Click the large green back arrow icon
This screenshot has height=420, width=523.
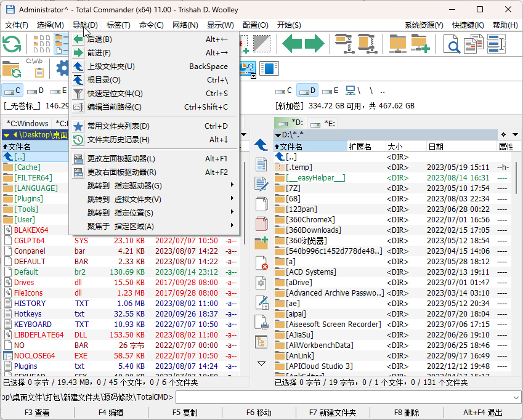click(292, 44)
